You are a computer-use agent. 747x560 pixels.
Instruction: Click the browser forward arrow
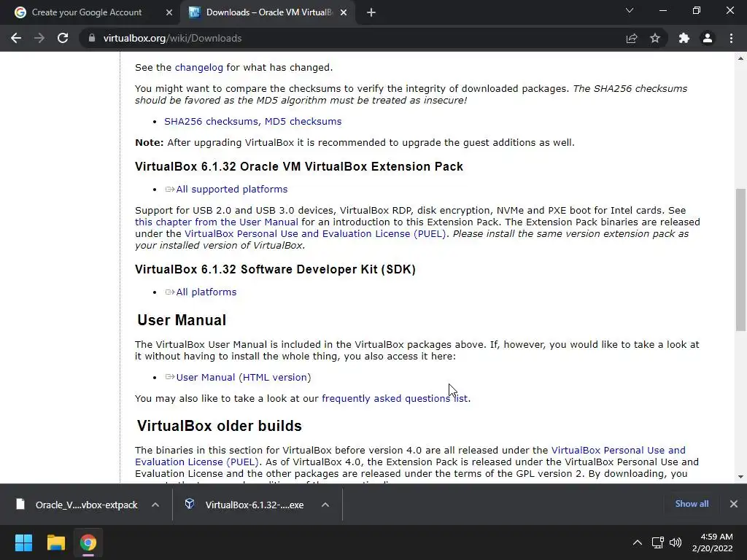pyautogui.click(x=39, y=38)
